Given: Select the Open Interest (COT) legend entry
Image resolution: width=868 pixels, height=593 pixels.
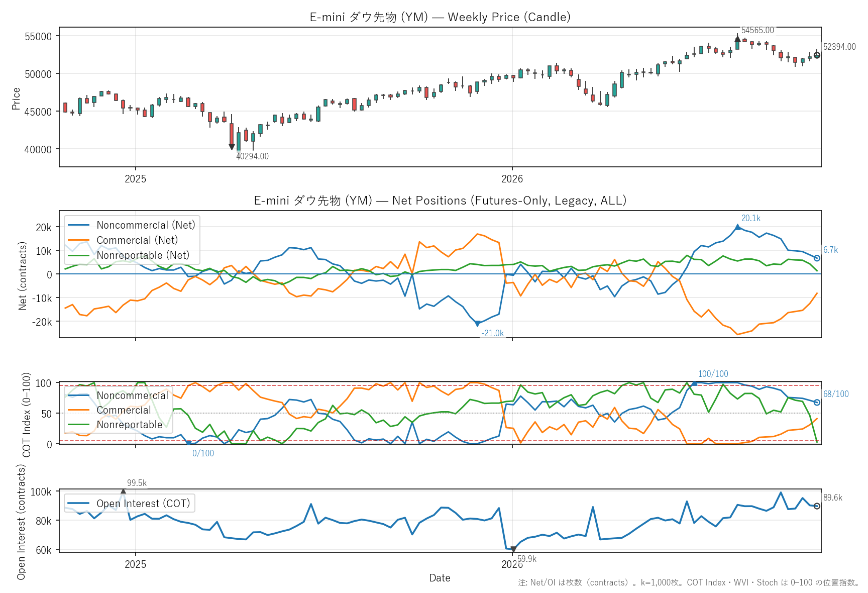Looking at the screenshot, I should 129,504.
